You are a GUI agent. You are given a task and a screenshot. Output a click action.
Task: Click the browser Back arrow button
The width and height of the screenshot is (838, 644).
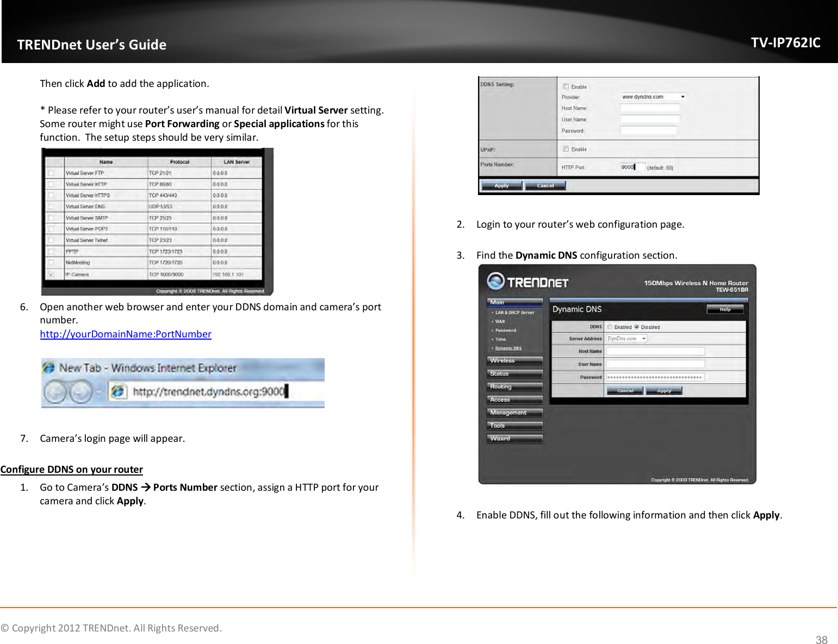[55, 392]
